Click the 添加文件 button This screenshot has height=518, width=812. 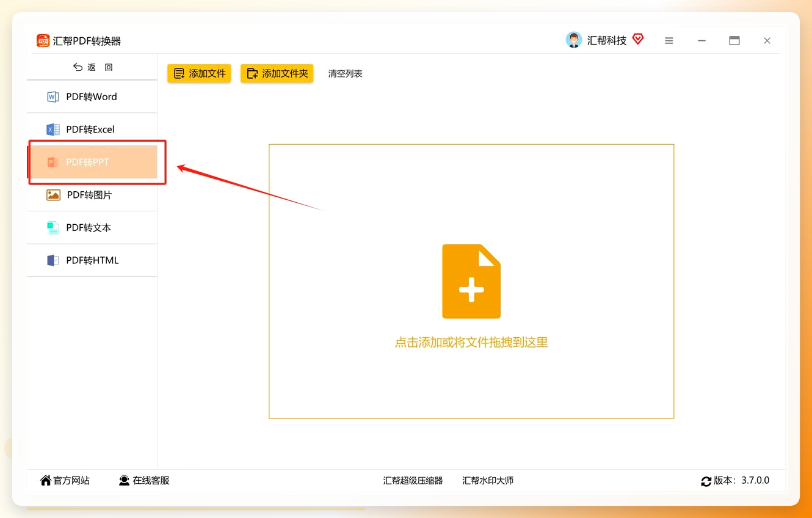(x=199, y=73)
